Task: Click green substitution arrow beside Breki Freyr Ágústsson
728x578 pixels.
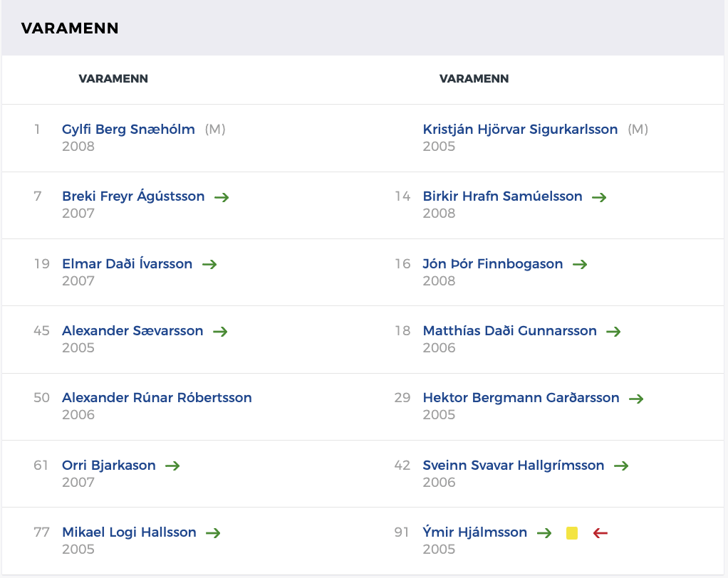Action: coord(222,197)
